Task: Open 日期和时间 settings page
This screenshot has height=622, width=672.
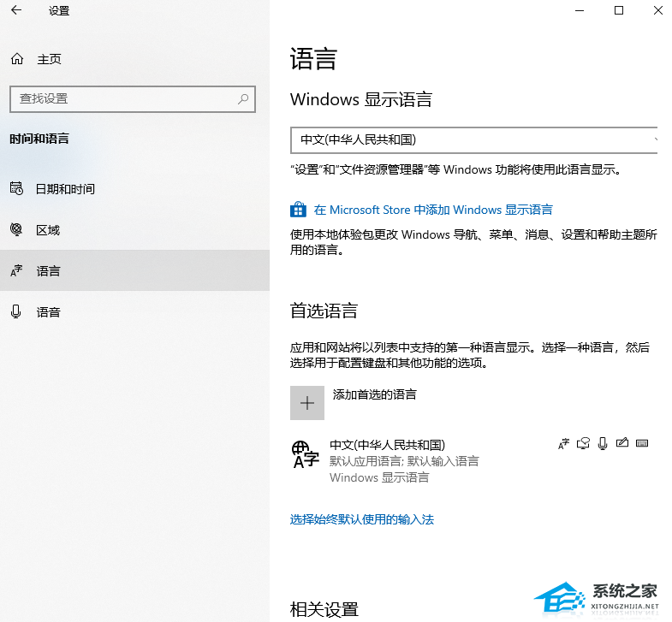Action: point(134,189)
